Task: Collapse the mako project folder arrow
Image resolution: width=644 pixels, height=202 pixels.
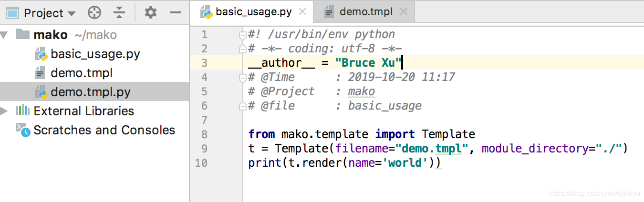Action: 5,35
